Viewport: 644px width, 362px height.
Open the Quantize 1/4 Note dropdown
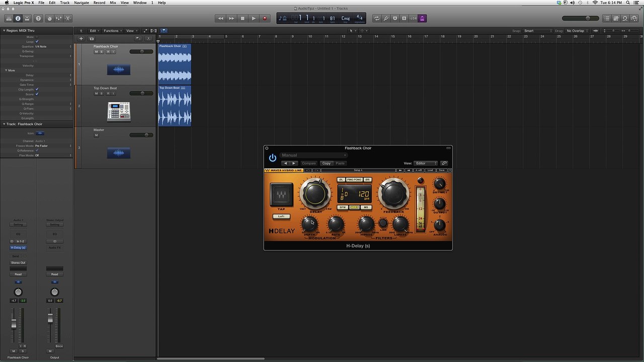53,47
